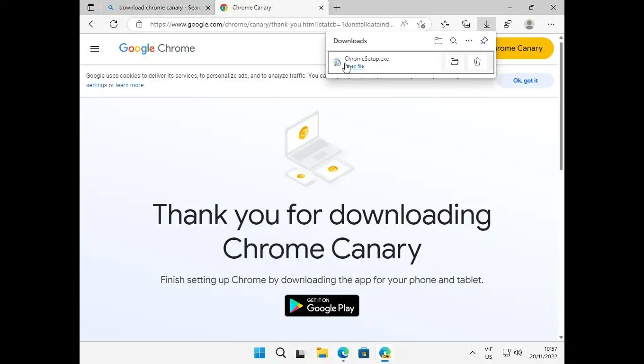This screenshot has height=364, width=644.
Task: Launch File Explorer from taskbar
Action: pos(322,353)
